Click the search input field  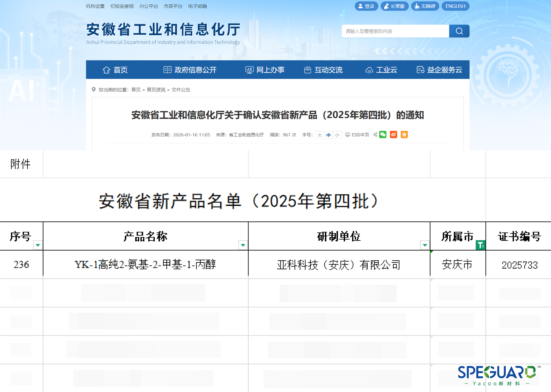coord(395,31)
